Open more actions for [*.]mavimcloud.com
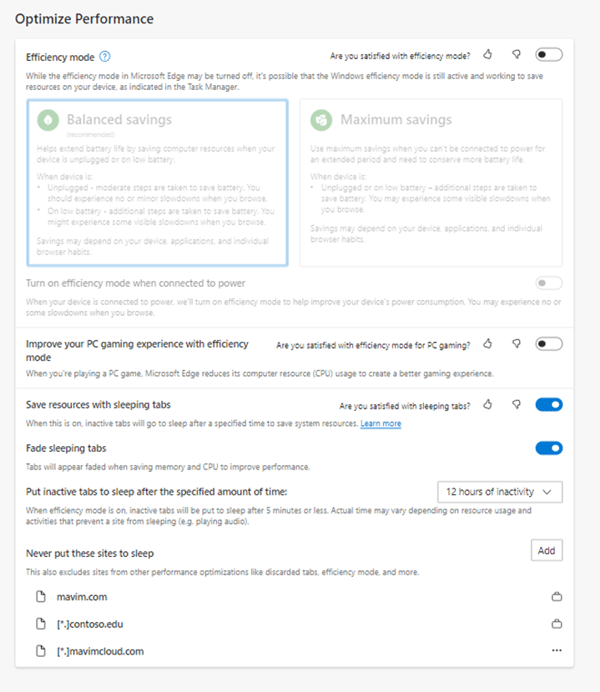This screenshot has width=600, height=692. click(557, 651)
